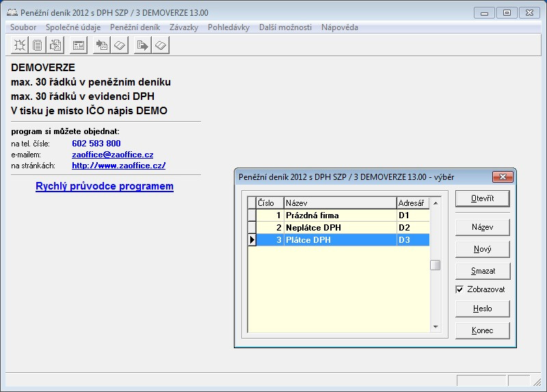Image resolution: width=547 pixels, height=392 pixels.
Task: Maximize the main Peněžní deník window
Action: pos(507,13)
